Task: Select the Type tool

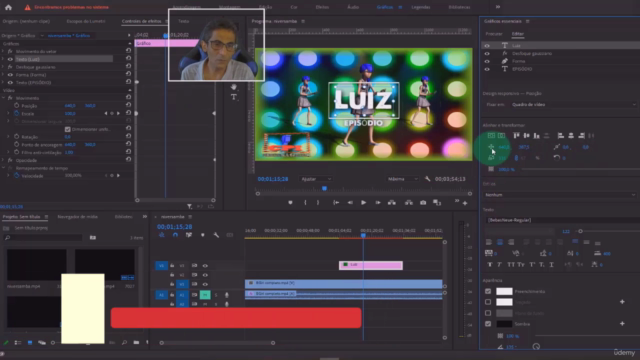Action: pyautogui.click(x=233, y=97)
